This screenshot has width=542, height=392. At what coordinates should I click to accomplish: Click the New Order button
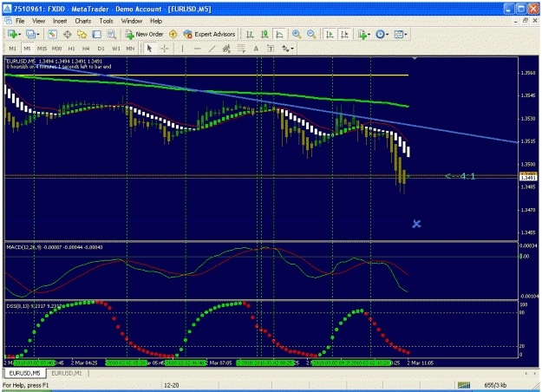(x=145, y=34)
